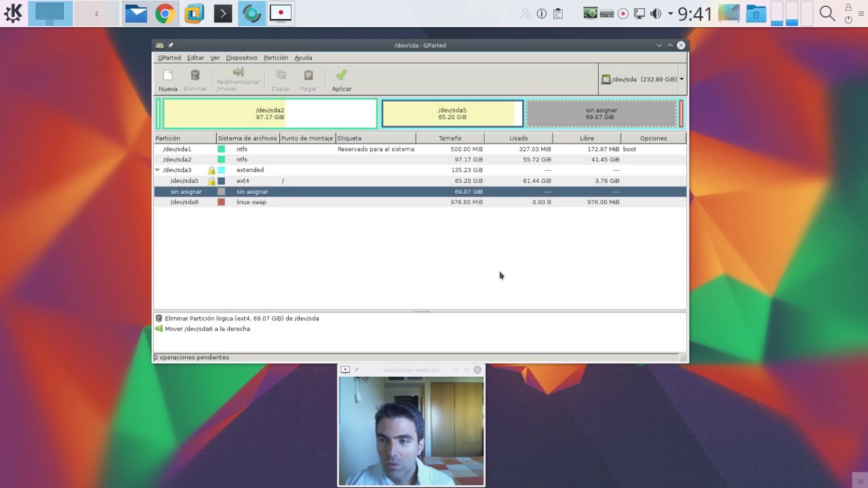868x488 pixels.
Task: Sort by the Usado column header
Action: coord(518,138)
